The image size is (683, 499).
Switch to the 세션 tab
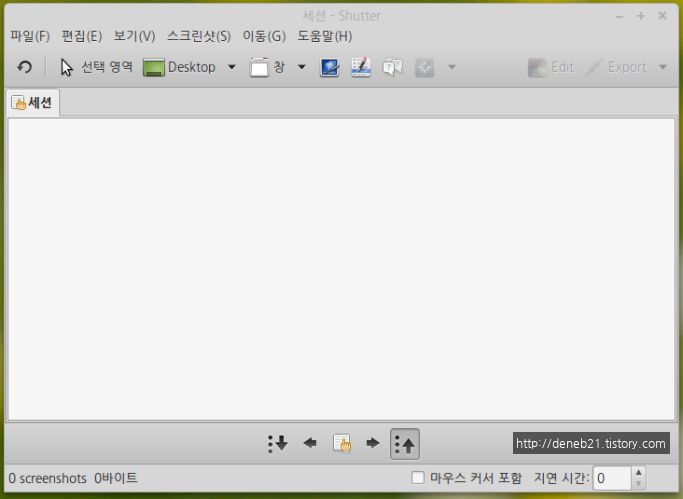tap(33, 103)
